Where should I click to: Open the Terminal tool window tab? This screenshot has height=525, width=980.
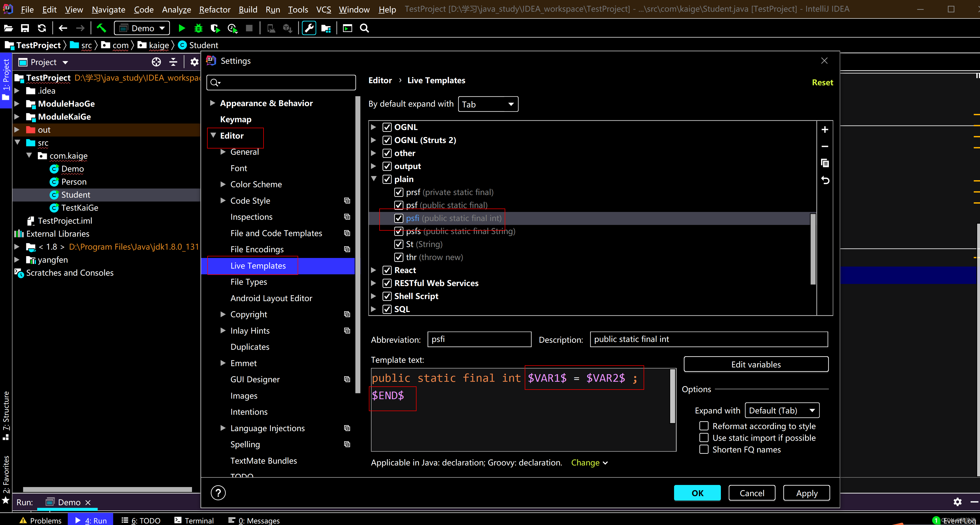(x=194, y=520)
